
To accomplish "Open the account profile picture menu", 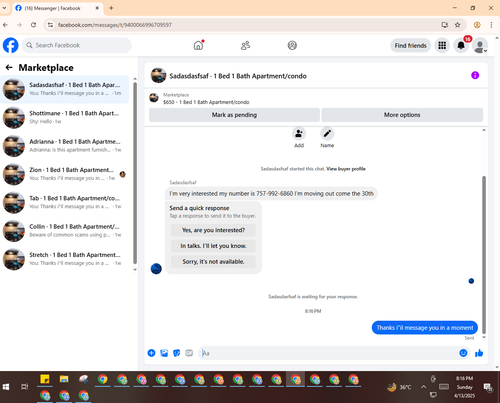I will click(x=480, y=45).
